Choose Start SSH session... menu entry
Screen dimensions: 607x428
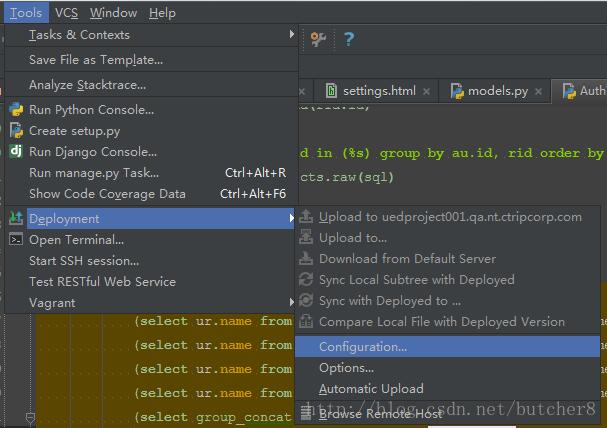pyautogui.click(x=84, y=261)
